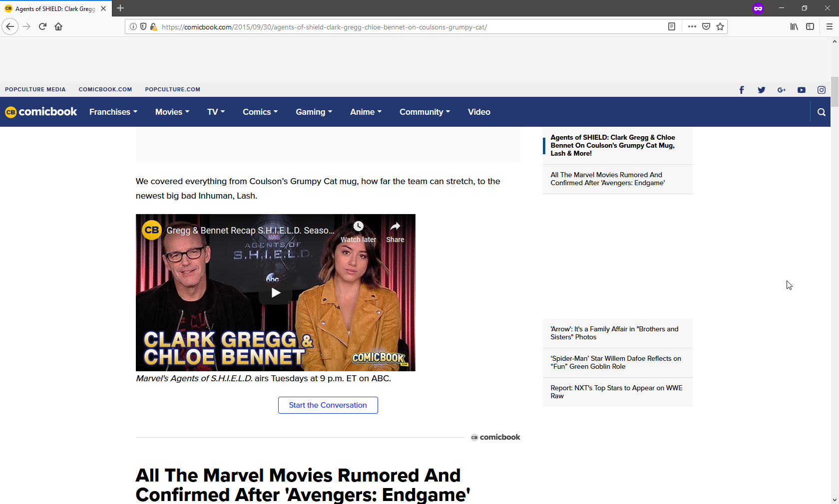The height and width of the screenshot is (504, 839).
Task: Save page to Pocket
Action: [x=706, y=26]
